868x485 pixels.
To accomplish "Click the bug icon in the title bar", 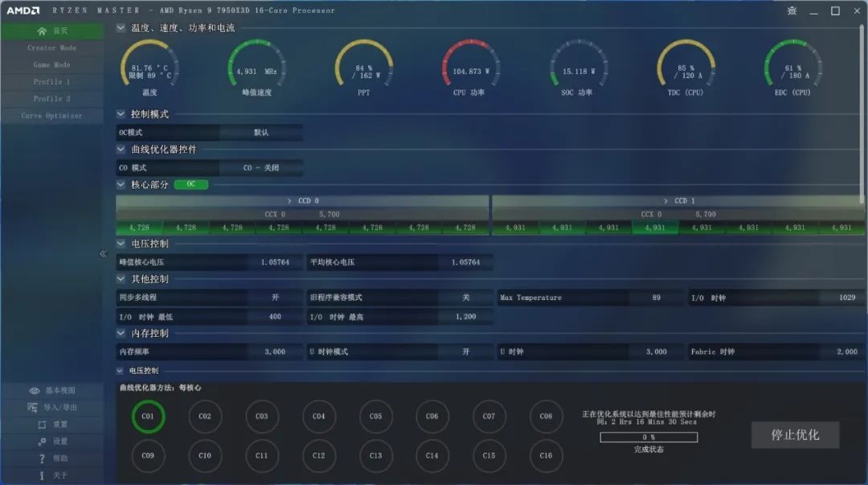I will (x=792, y=10).
